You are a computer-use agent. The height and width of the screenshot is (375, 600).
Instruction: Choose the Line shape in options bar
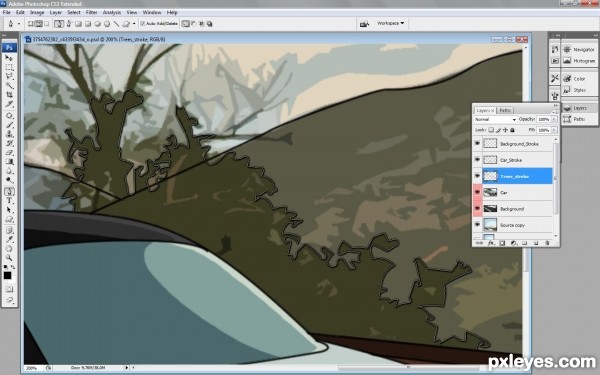[x=116, y=24]
